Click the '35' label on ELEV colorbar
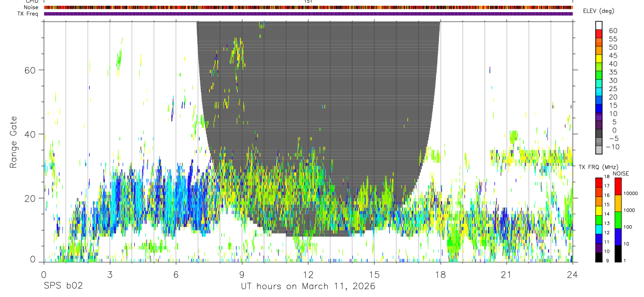 [613, 72]
